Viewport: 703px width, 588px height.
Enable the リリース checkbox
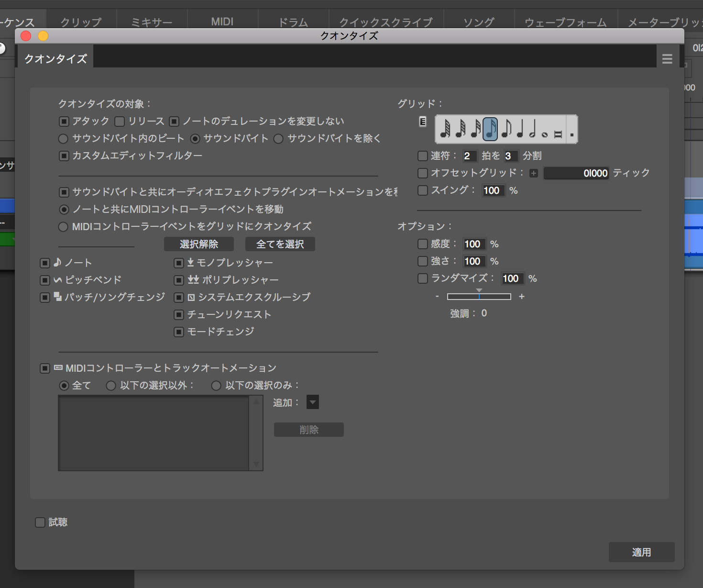120,122
